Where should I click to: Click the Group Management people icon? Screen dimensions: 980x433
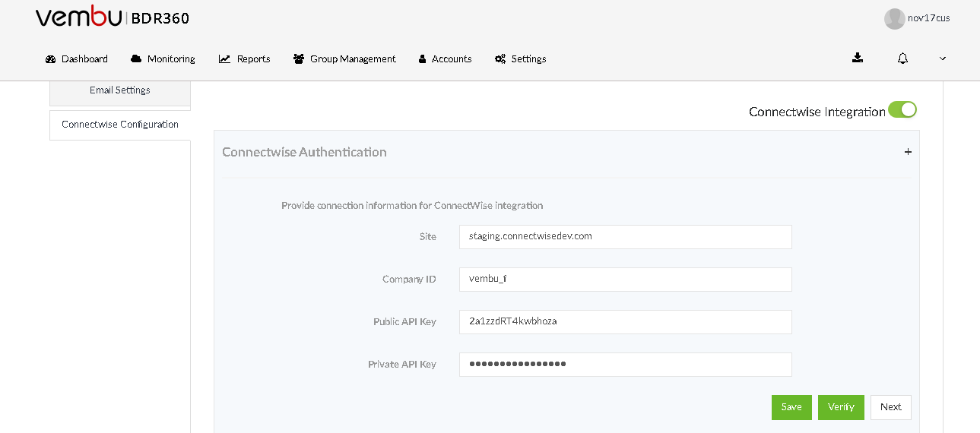click(x=299, y=58)
